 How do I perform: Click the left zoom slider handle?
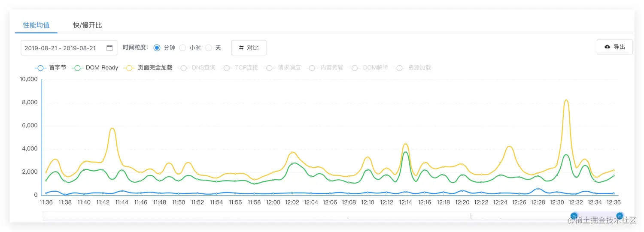(574, 216)
